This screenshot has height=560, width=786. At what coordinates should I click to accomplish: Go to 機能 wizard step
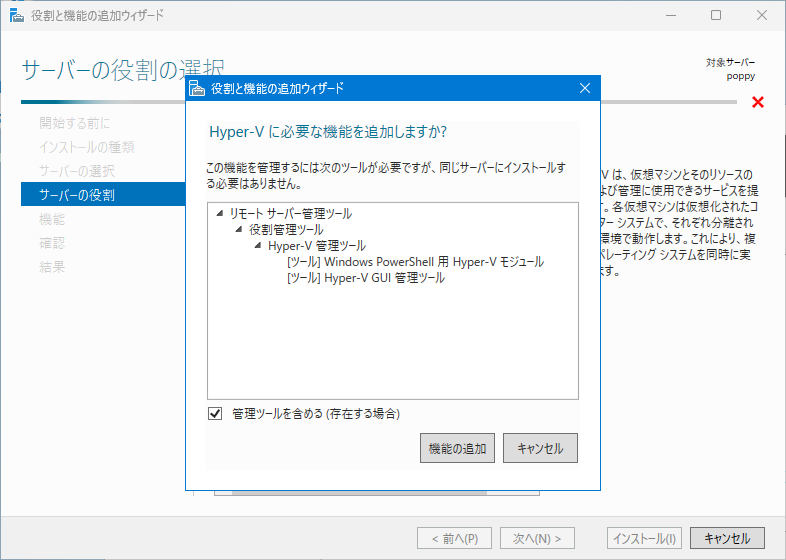pyautogui.click(x=52, y=219)
